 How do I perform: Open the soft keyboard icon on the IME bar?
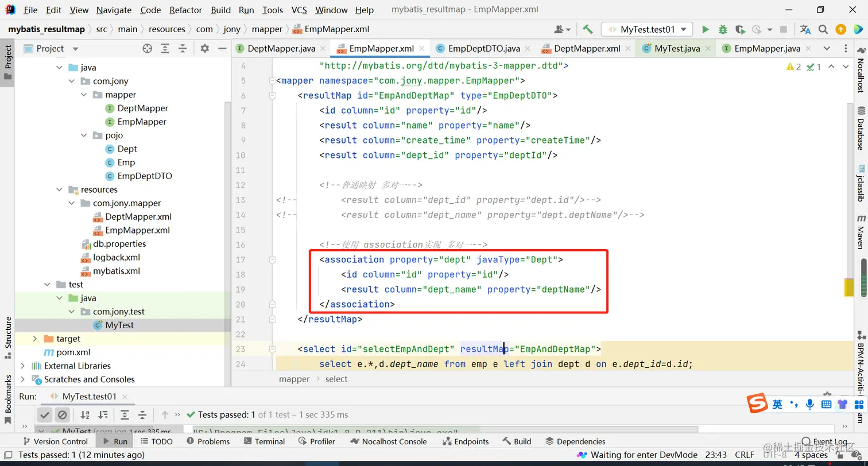[x=826, y=404]
